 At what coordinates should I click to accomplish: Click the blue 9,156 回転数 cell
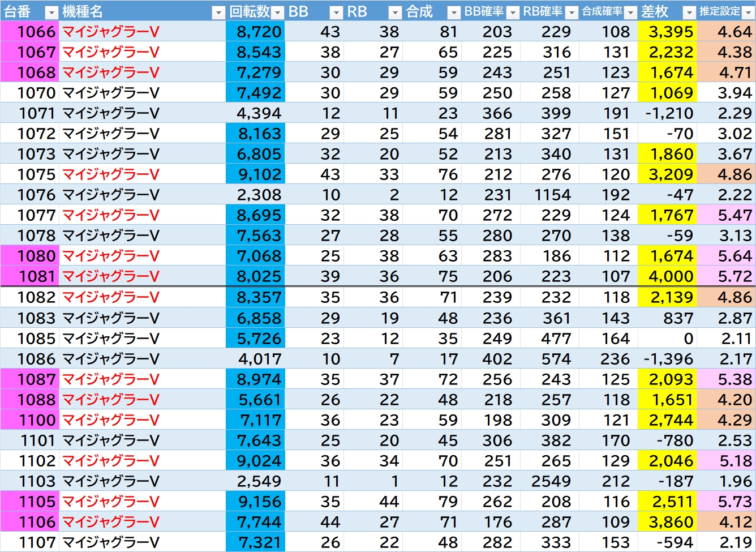coord(255,502)
